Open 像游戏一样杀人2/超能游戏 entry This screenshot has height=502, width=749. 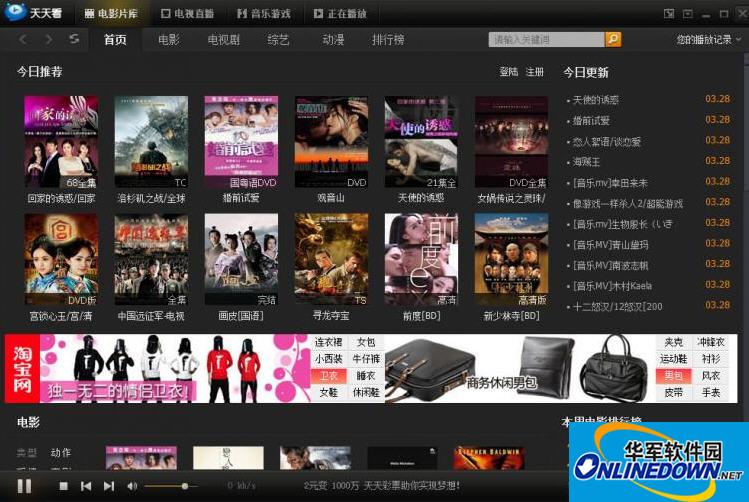pyautogui.click(x=628, y=203)
